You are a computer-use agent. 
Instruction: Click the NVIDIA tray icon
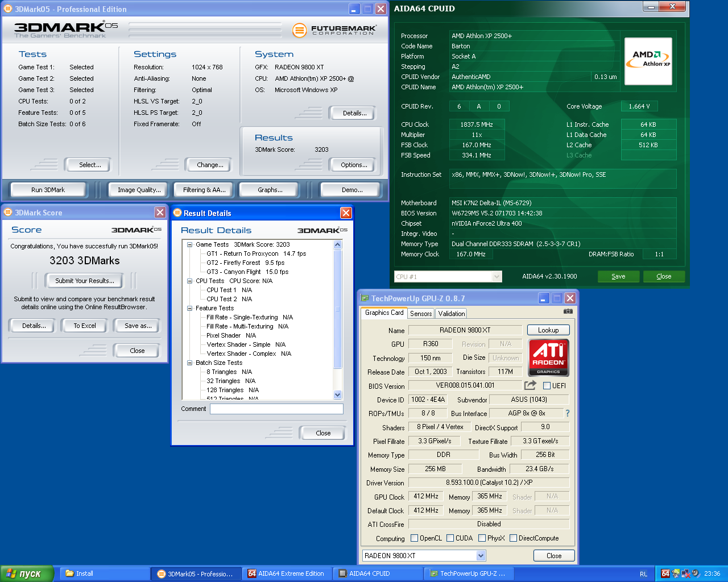(676, 573)
